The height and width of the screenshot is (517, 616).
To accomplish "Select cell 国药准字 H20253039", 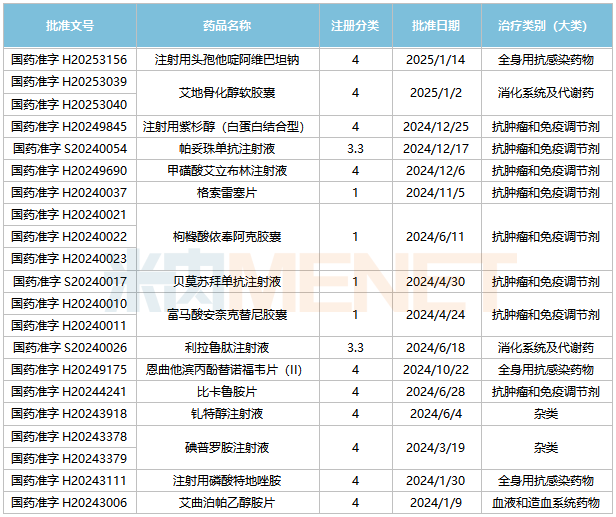I will pos(69,82).
